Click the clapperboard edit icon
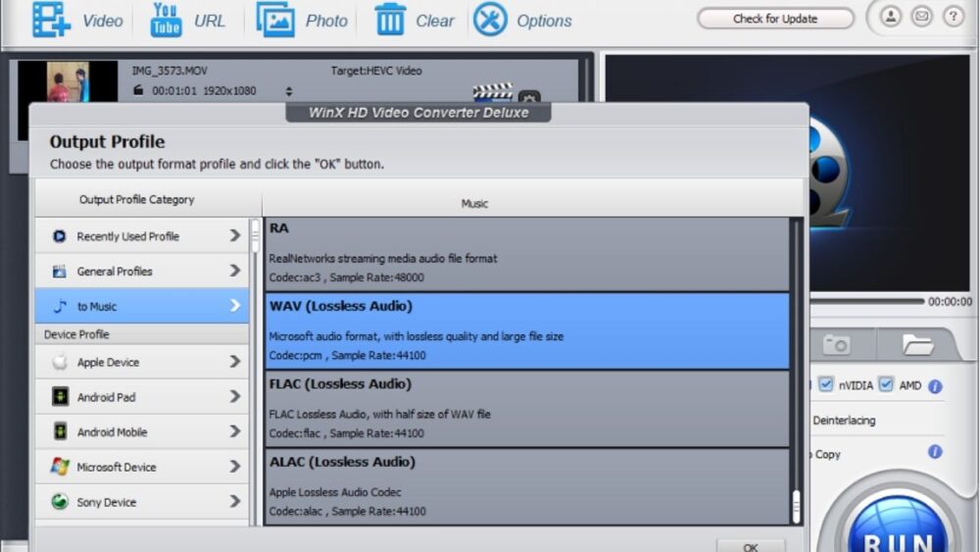 pos(493,92)
